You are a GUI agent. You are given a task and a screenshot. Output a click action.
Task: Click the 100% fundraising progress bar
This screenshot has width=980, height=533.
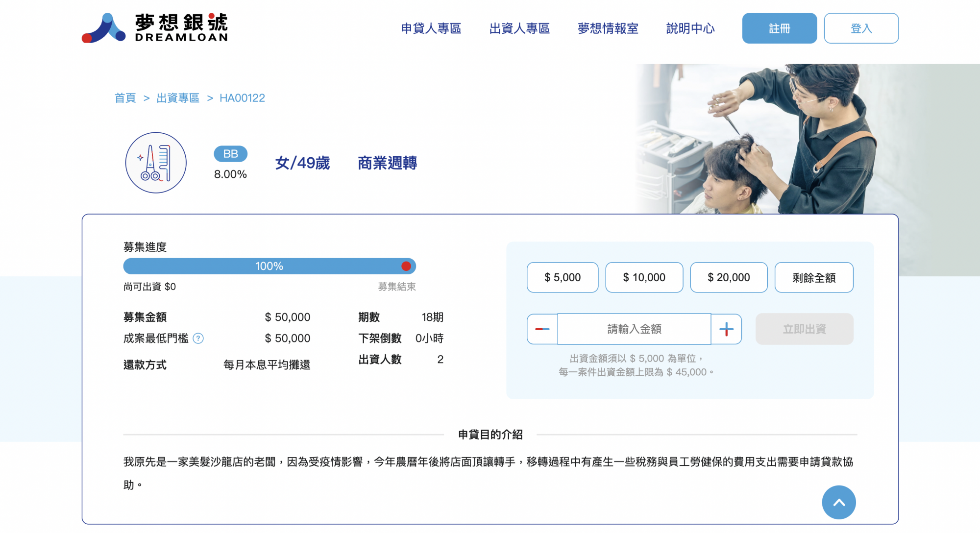269,266
